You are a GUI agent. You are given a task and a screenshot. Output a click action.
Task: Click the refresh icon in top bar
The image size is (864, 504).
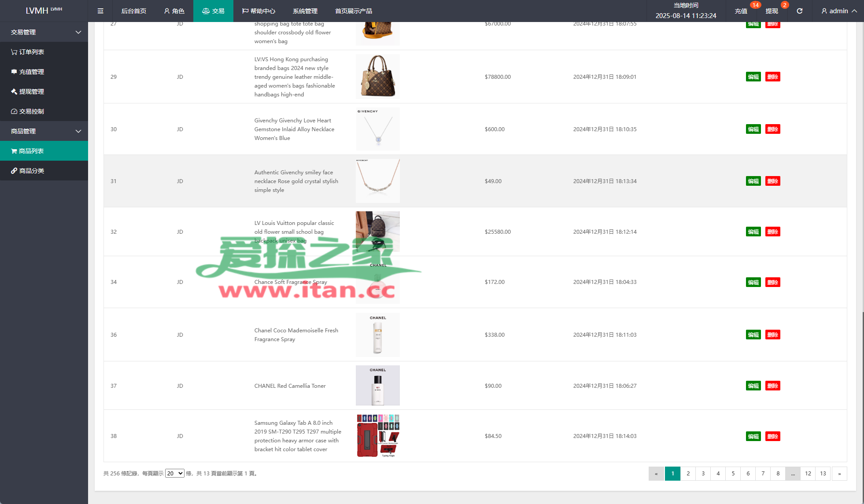[800, 11]
